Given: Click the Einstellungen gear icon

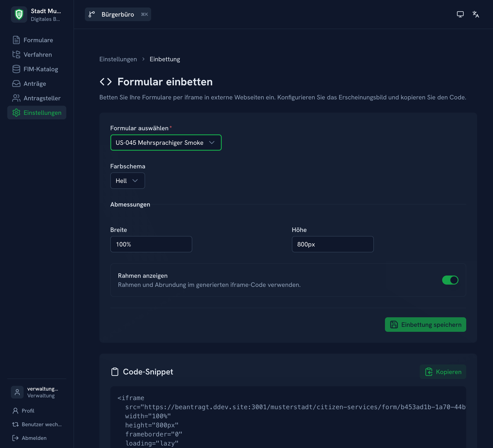Looking at the screenshot, I should [16, 113].
